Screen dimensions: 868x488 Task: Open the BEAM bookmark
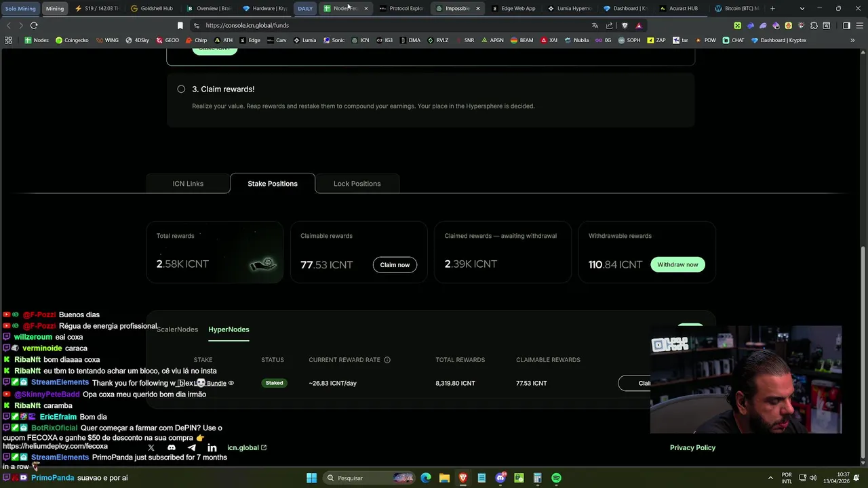pos(521,40)
